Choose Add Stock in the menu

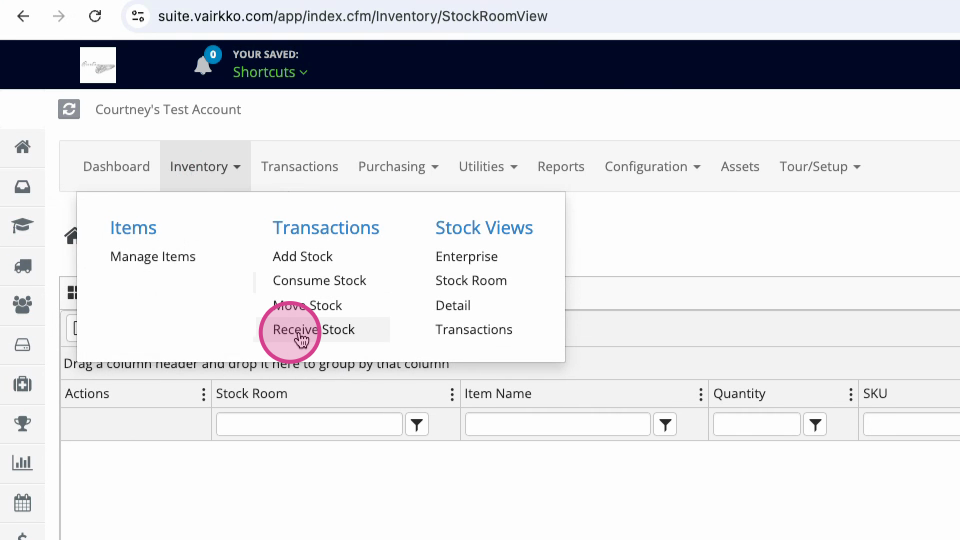(x=302, y=257)
